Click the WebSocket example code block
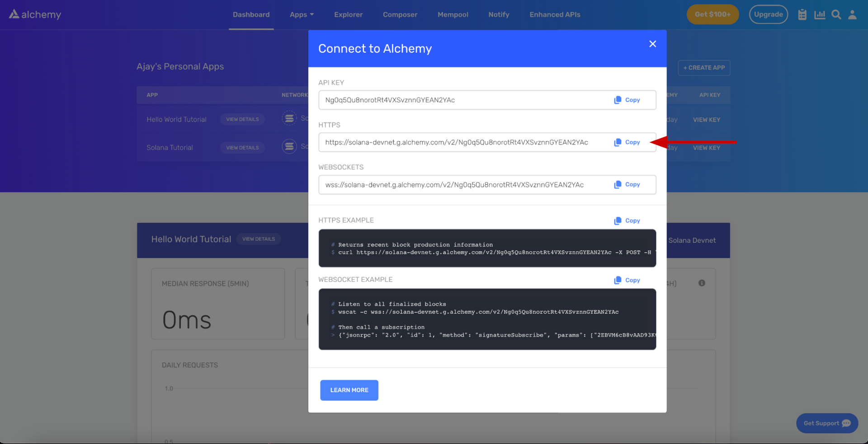Viewport: 868px width, 444px height. (487, 319)
